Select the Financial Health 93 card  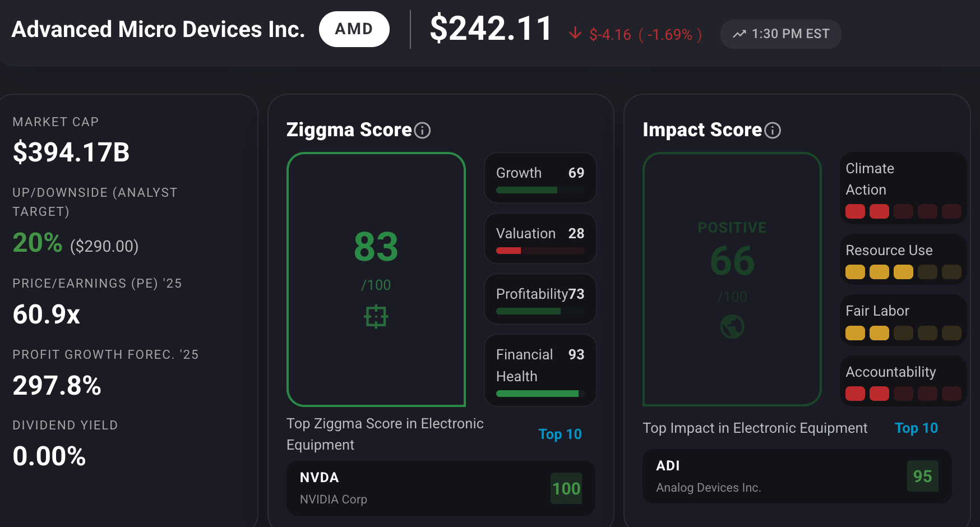[540, 370]
